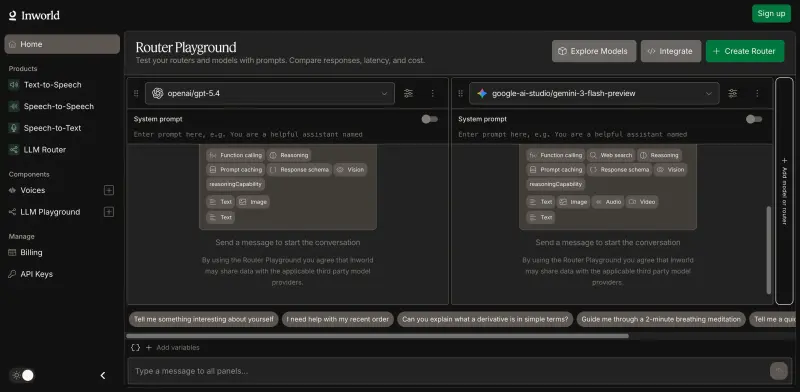This screenshot has width=800, height=392.
Task: Click the Billing card icon
Action: [12, 253]
